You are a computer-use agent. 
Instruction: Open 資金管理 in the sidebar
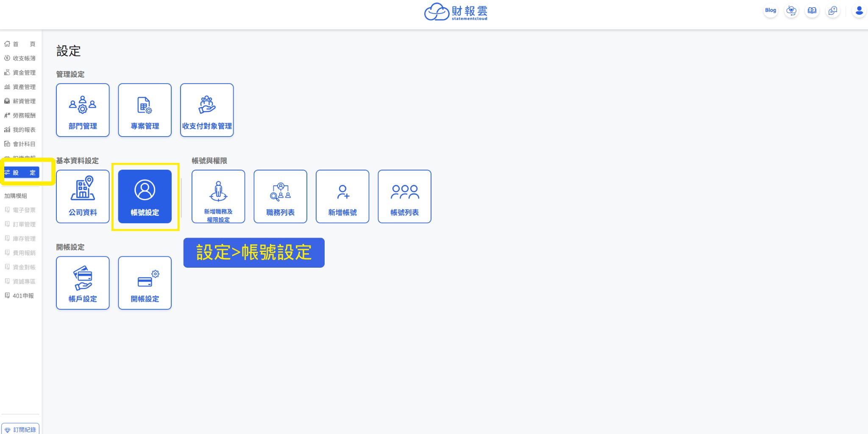(x=20, y=73)
